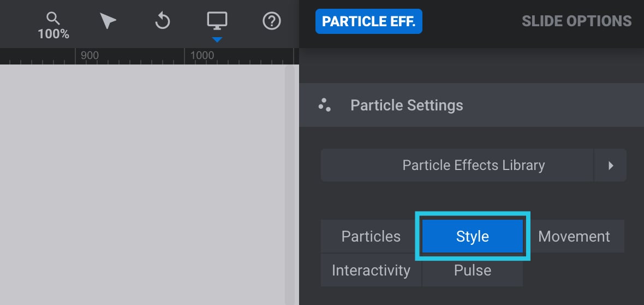The image size is (644, 305).
Task: Switch to the PARTICLE EFF. tab
Action: [368, 21]
